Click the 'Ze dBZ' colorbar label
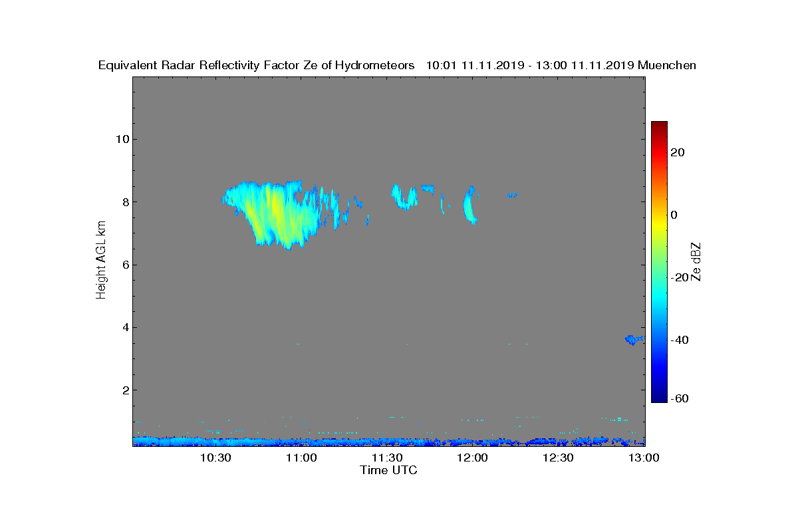Screen dimensions: 798x532 pos(696,261)
